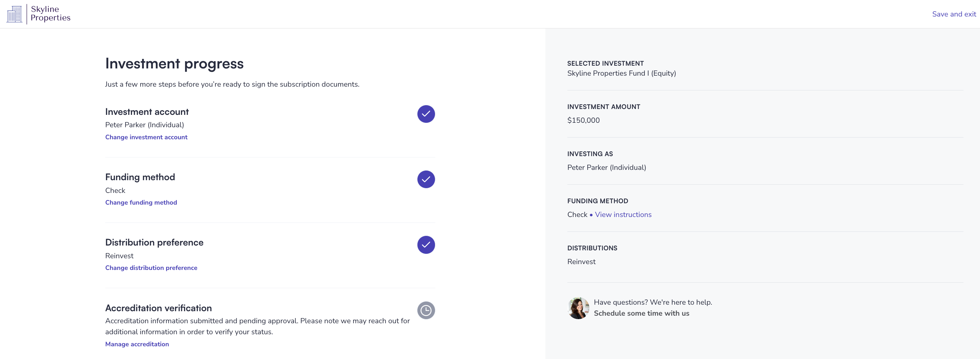The width and height of the screenshot is (980, 359).
Task: Click the Skyline Properties building logo
Action: (14, 14)
